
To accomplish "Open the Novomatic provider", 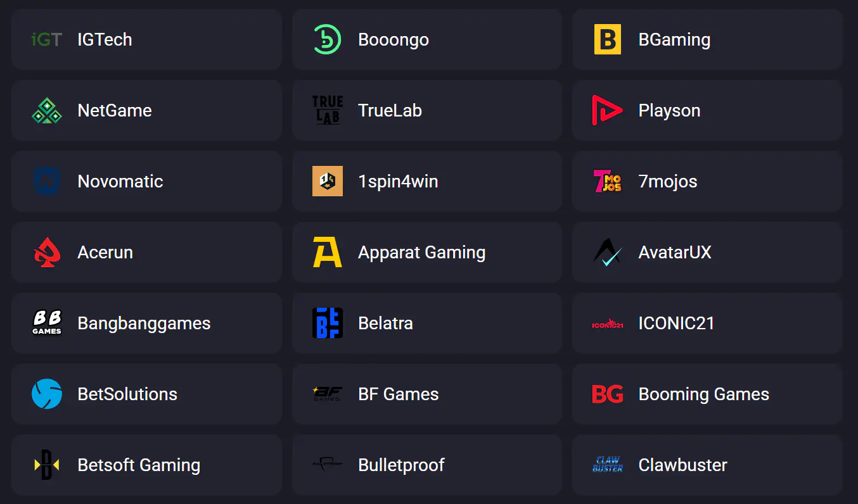I will (146, 182).
